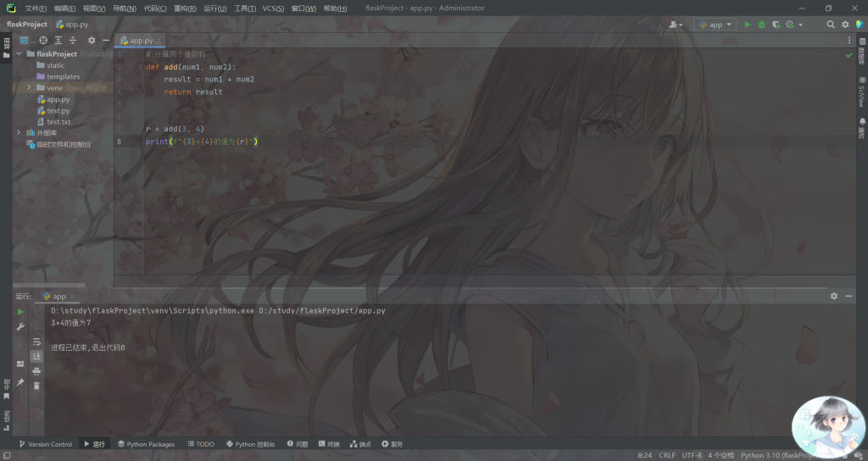This screenshot has width=868, height=461.
Task: Open the wrench settings in Run panel
Action: click(x=20, y=326)
